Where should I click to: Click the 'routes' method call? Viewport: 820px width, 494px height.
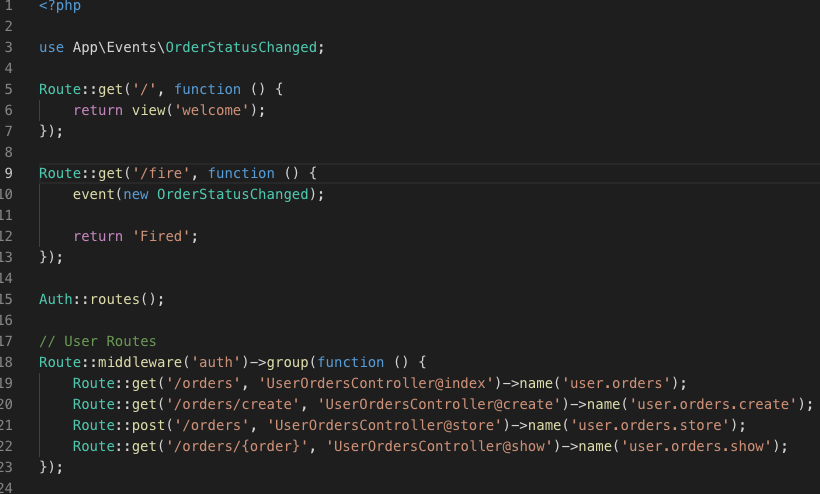(x=115, y=300)
